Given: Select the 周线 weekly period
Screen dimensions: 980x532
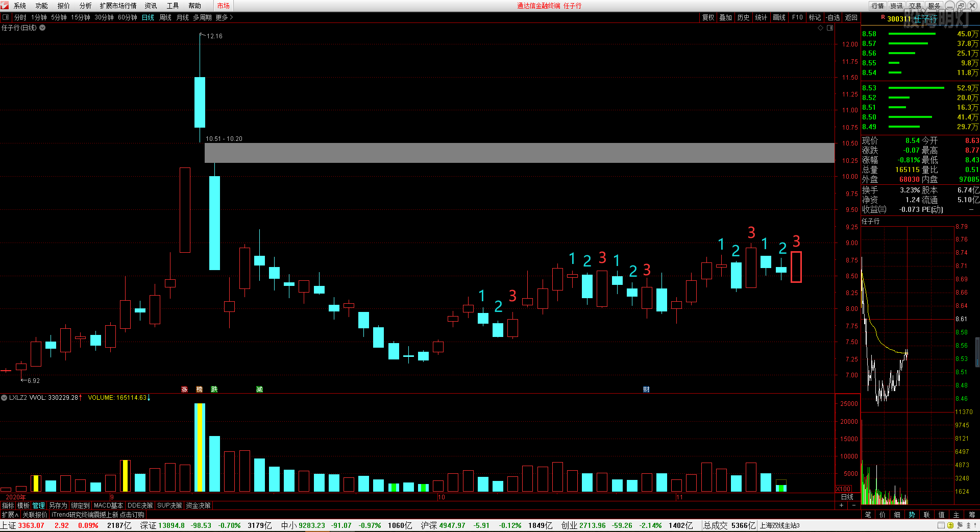Looking at the screenshot, I should click(x=165, y=17).
